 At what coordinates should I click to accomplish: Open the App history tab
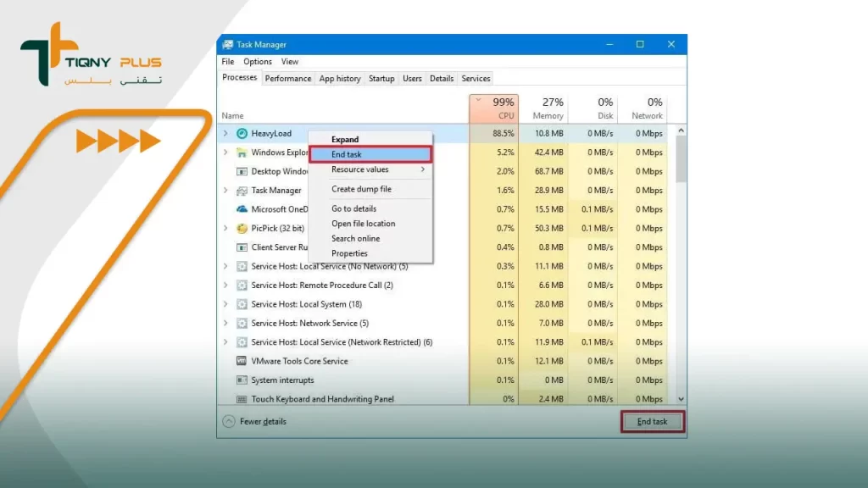tap(340, 79)
